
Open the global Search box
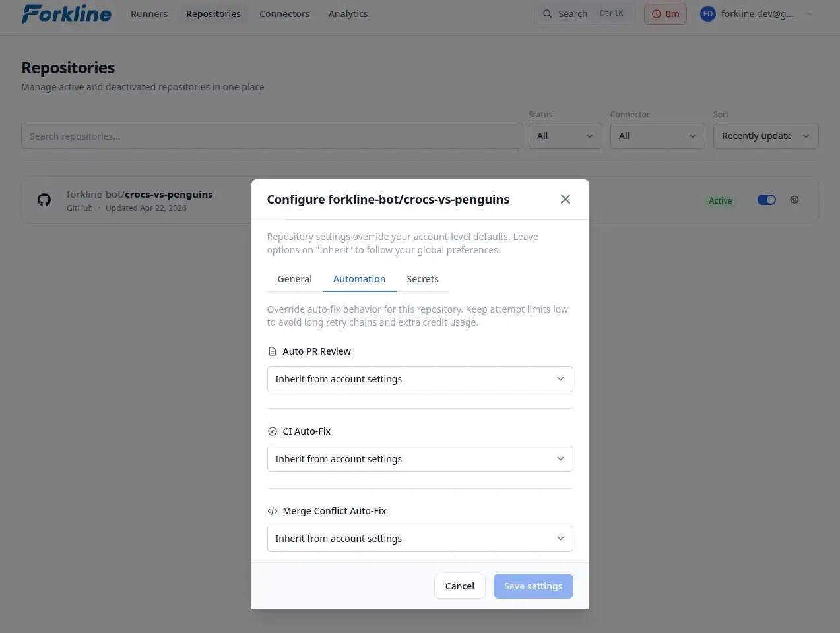[x=584, y=14]
